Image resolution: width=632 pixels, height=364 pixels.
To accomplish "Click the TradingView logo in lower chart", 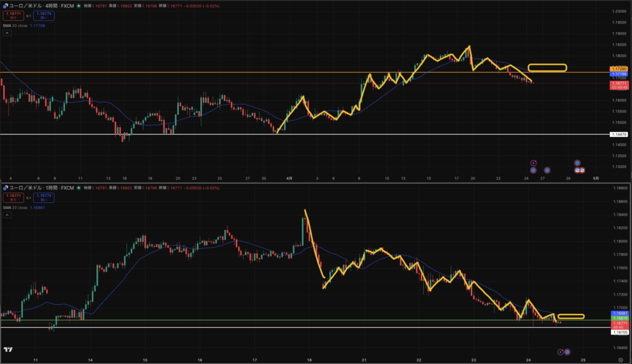I will tap(8, 350).
